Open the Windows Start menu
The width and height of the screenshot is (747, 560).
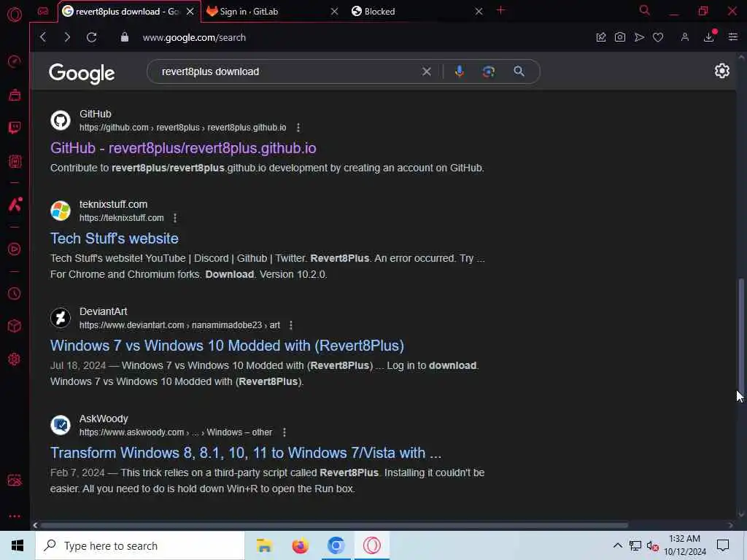tap(18, 545)
